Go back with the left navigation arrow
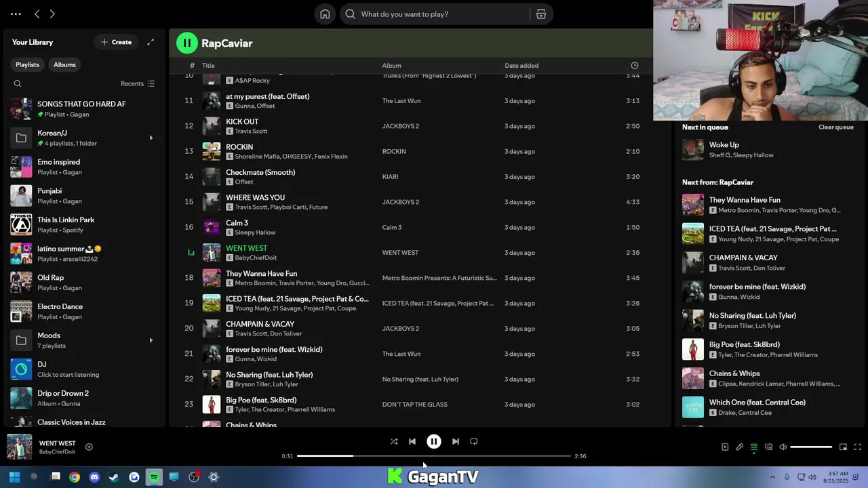 [x=37, y=14]
